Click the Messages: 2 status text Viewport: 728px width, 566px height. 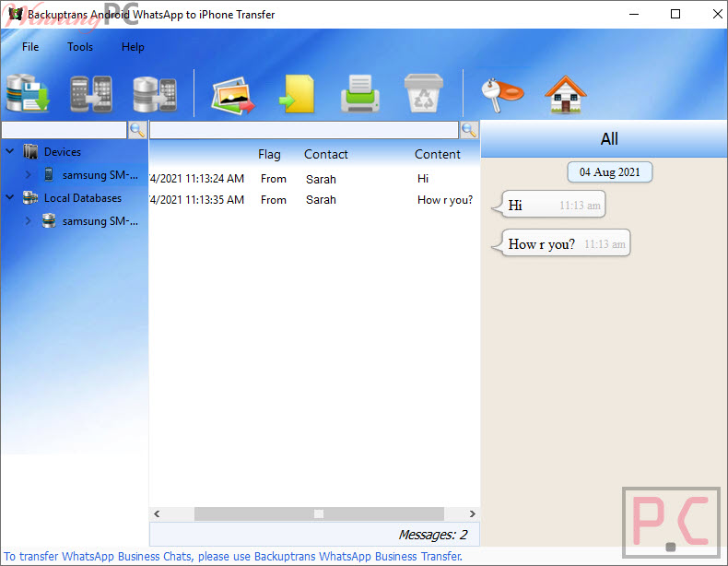(433, 535)
